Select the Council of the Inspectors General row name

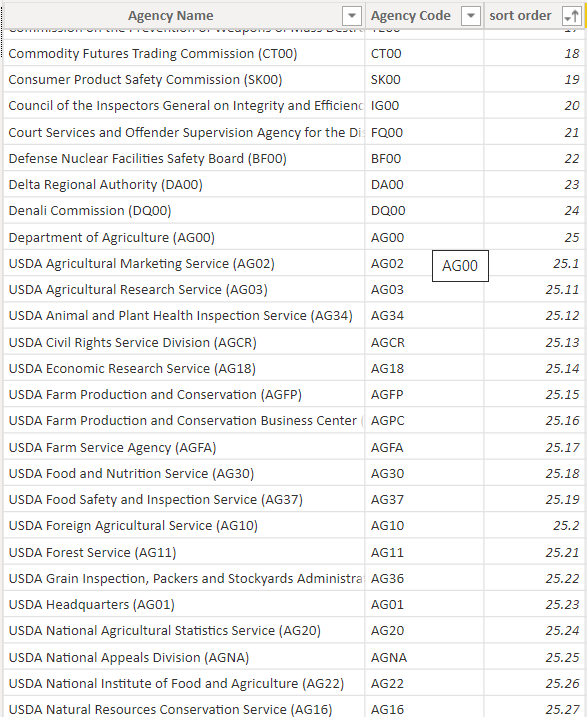(x=184, y=106)
